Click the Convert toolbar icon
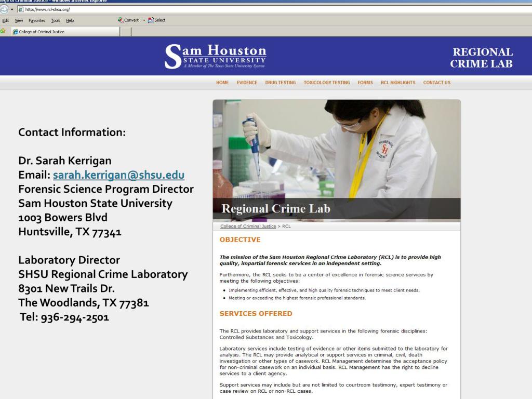 tap(121, 20)
